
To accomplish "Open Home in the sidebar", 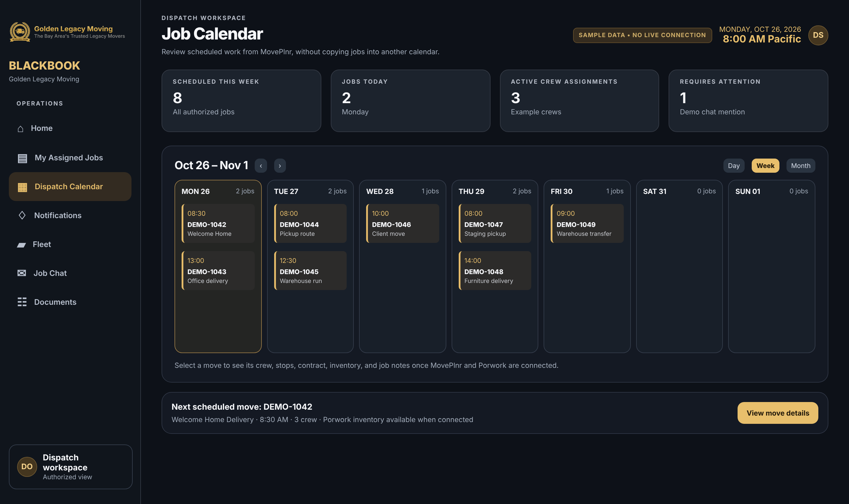I will (x=70, y=129).
